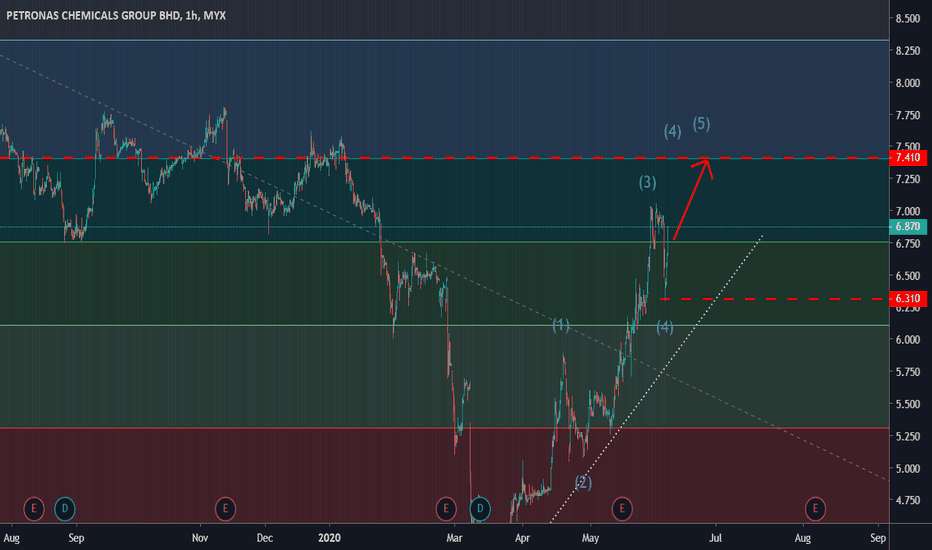This screenshot has width=932, height=550.
Task: Select the wave label (2)
Action: [583, 482]
